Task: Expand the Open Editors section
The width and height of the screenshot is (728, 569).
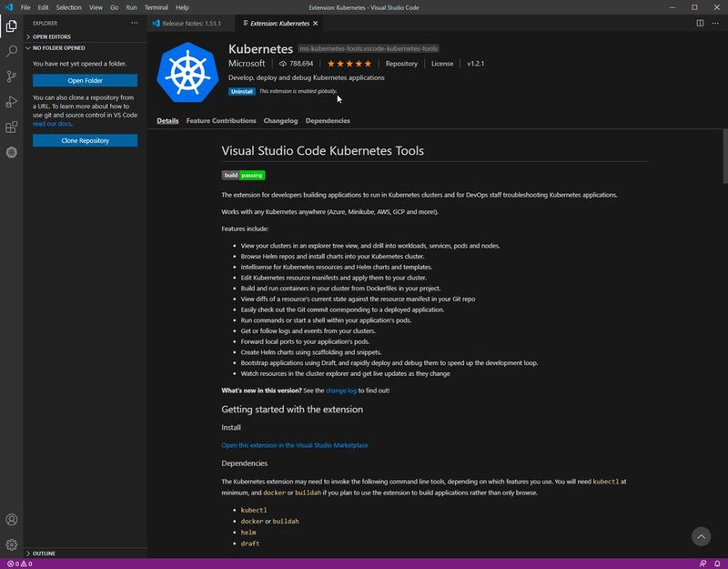Action: click(x=52, y=36)
